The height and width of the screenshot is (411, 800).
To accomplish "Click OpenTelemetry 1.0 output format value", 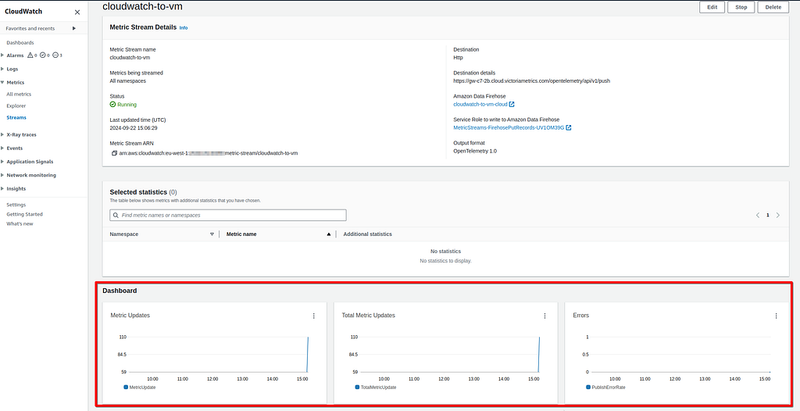I will tap(475, 151).
